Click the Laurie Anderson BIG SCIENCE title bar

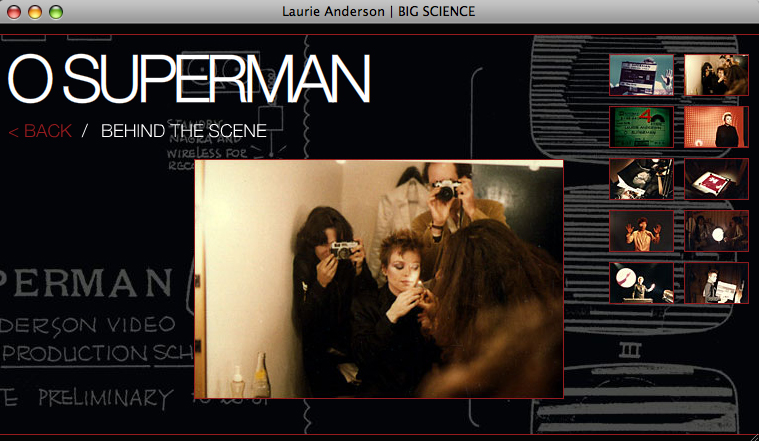379,11
